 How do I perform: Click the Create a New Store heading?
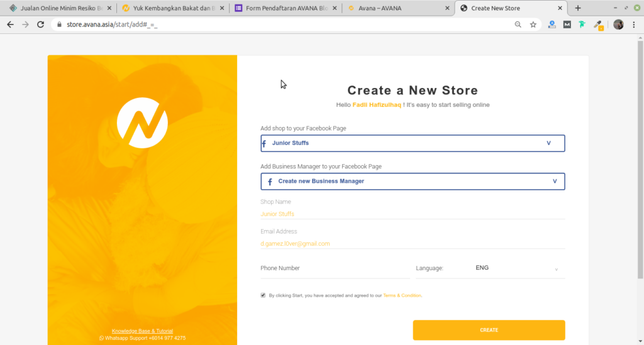413,90
